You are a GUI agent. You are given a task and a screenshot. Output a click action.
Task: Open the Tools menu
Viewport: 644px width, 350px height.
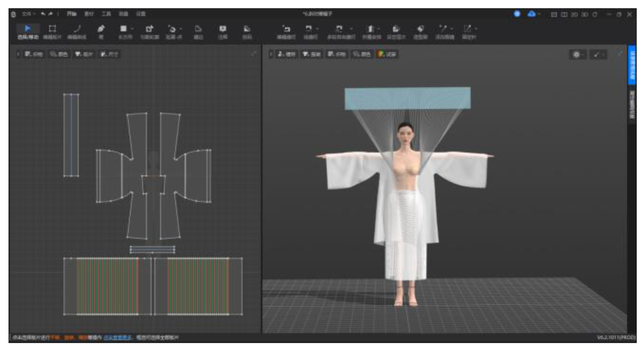click(x=106, y=14)
